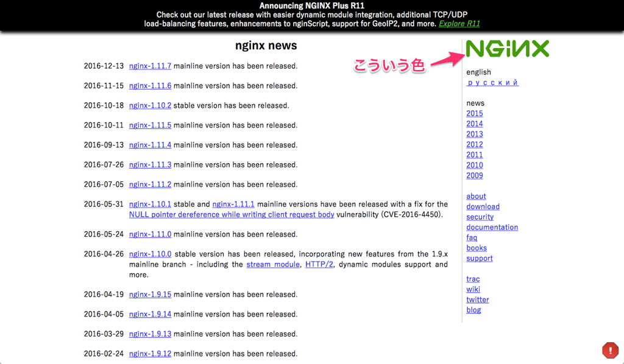The height and width of the screenshot is (364, 624).
Task: Click the green NGINX logo
Action: pos(508,49)
